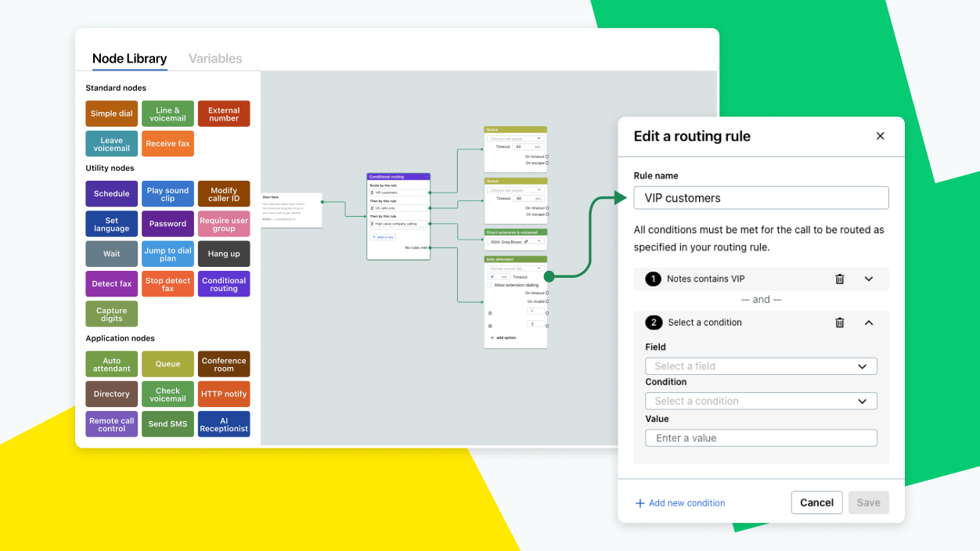Open the 'Select a field' dropdown
980x551 pixels.
(x=760, y=366)
